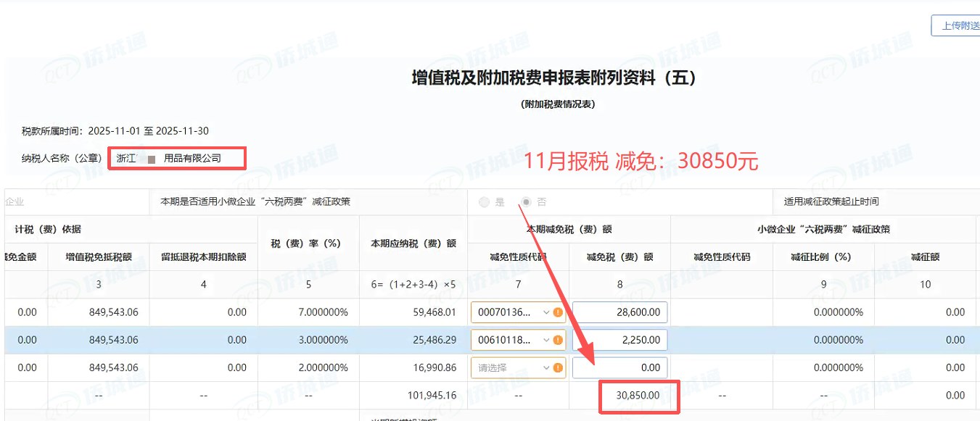Click the 减免税（费）额 column header
The image size is (980, 421).
pos(619,257)
